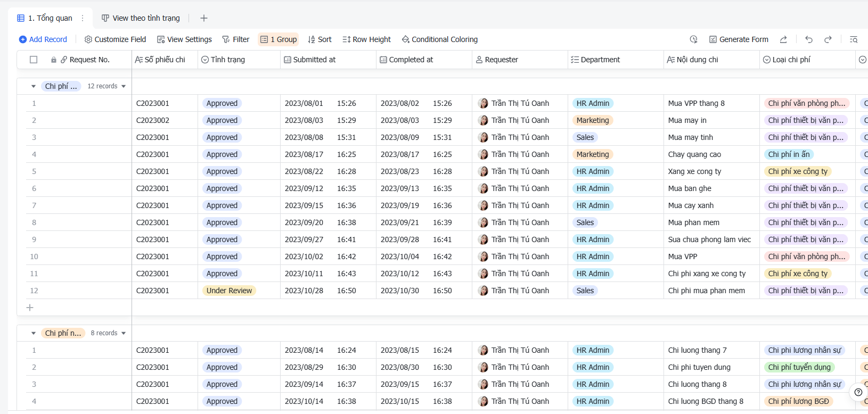
Task: Select the Loại chi phí column header
Action: pyautogui.click(x=807, y=60)
